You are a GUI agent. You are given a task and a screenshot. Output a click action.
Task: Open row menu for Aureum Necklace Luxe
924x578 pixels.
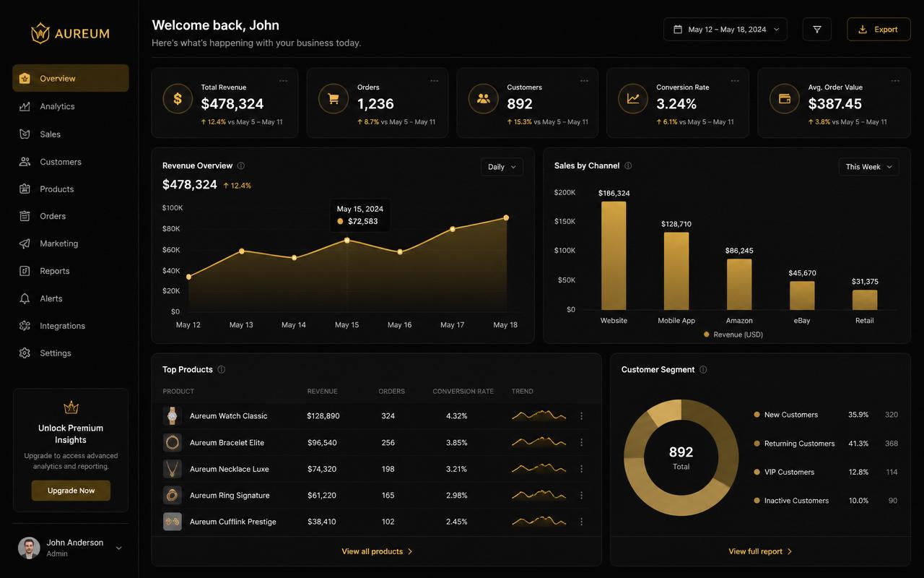pyautogui.click(x=582, y=469)
